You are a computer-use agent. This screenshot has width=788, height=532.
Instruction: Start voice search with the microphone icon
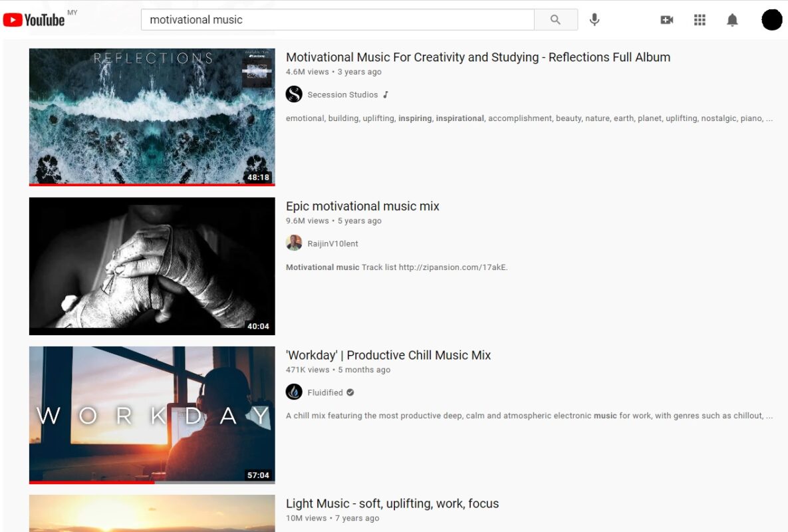594,19
